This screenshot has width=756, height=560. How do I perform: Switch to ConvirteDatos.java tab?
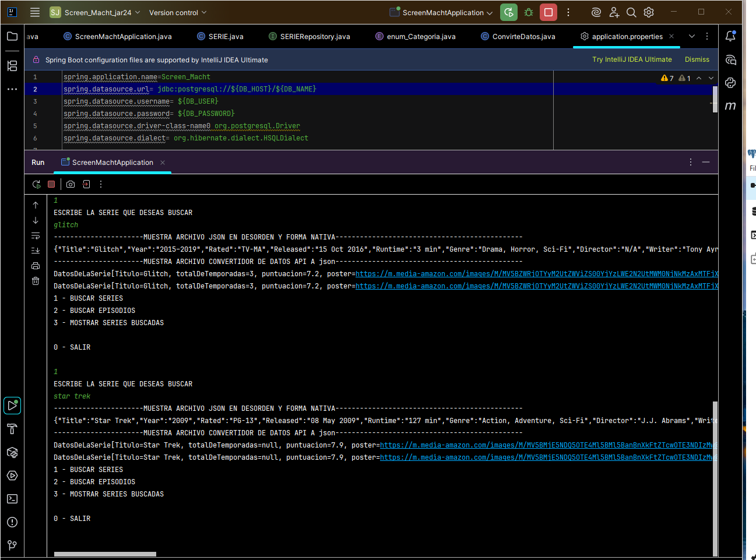click(x=518, y=36)
